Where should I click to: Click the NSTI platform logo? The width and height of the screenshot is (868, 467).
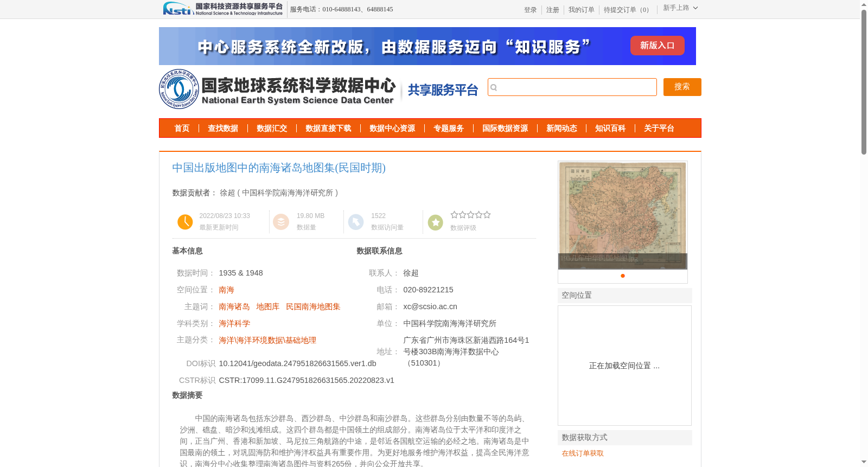[x=223, y=9]
